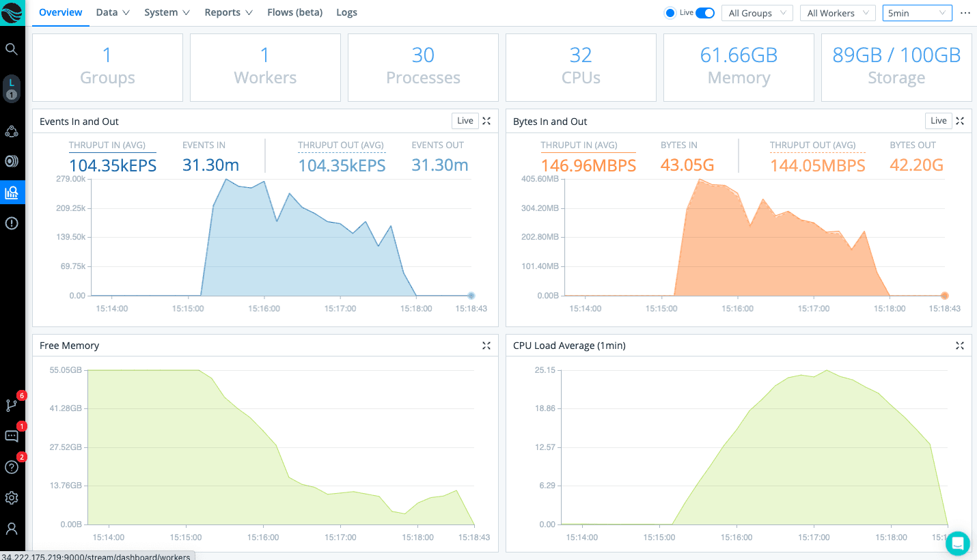Toggle Live mode on the Events chart
Image resolution: width=977 pixels, height=560 pixels.
(465, 120)
